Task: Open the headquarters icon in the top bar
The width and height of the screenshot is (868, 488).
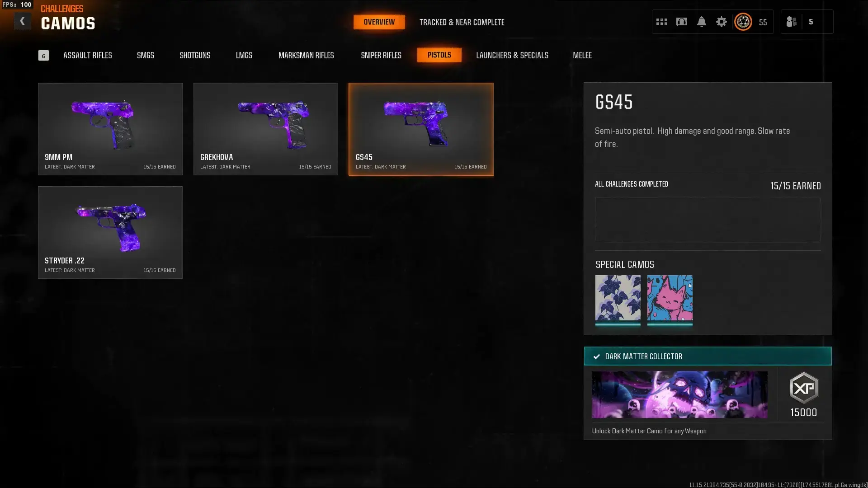Action: coord(681,22)
